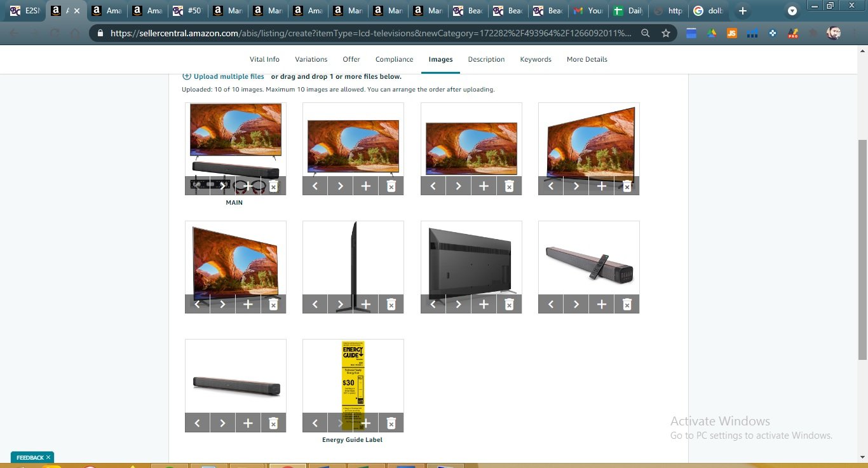Screen dimensions: 868x468
Task: Go to the Offer tab
Action: pyautogui.click(x=351, y=59)
